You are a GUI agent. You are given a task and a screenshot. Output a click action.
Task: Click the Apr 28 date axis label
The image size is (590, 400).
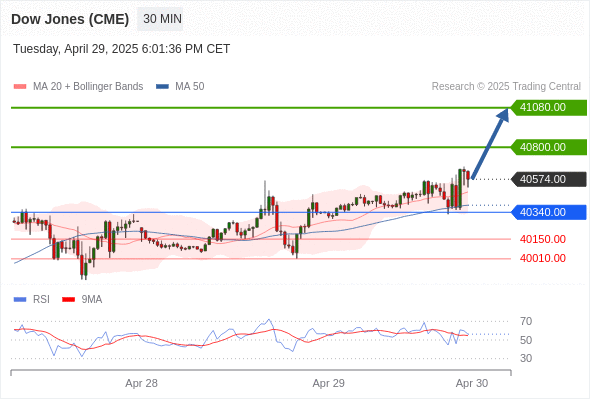[141, 383]
